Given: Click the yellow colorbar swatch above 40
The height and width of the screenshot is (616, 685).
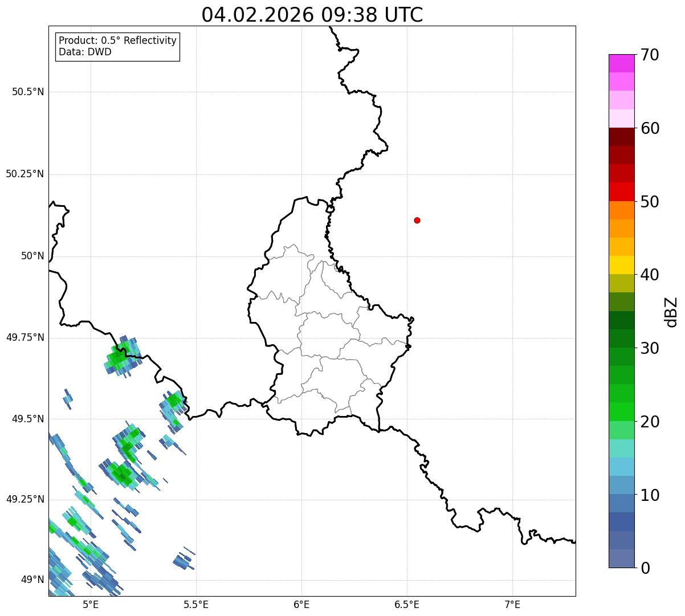Looking at the screenshot, I should pyautogui.click(x=621, y=265).
